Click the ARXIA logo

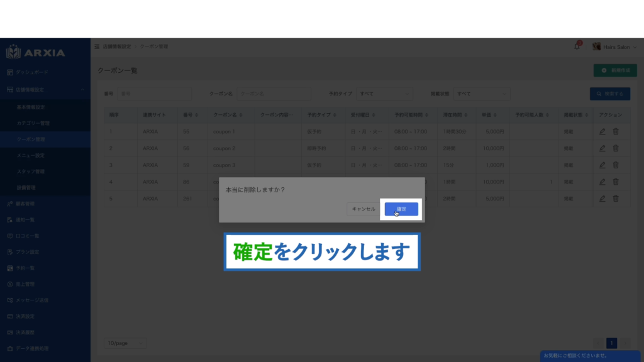click(x=35, y=52)
